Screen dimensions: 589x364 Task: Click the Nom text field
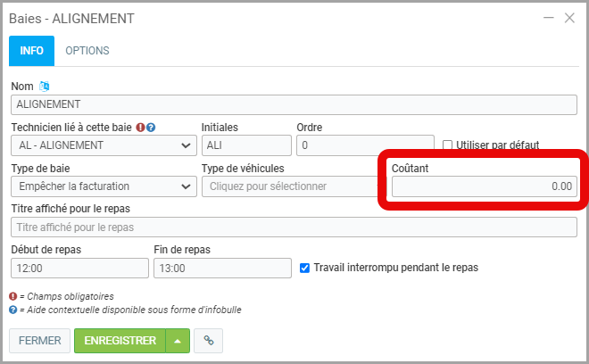pos(294,104)
